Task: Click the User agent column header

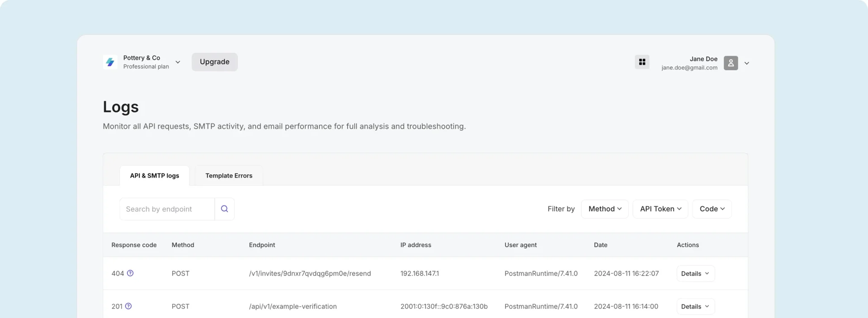Action: point(520,245)
